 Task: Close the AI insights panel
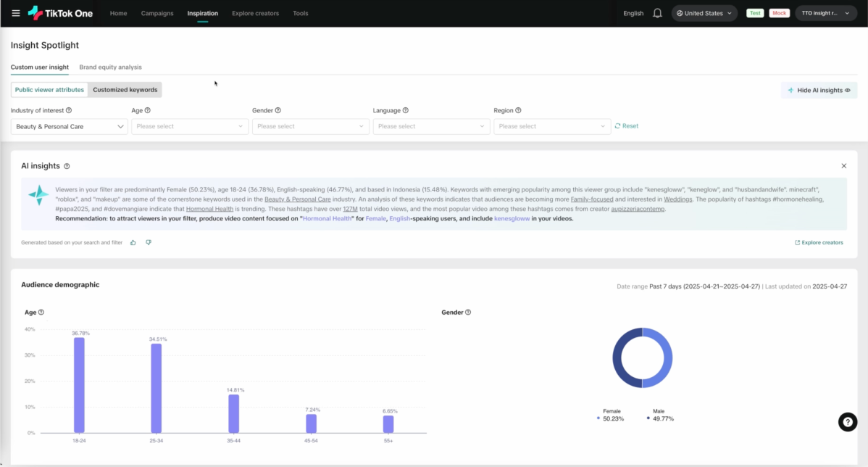point(843,166)
